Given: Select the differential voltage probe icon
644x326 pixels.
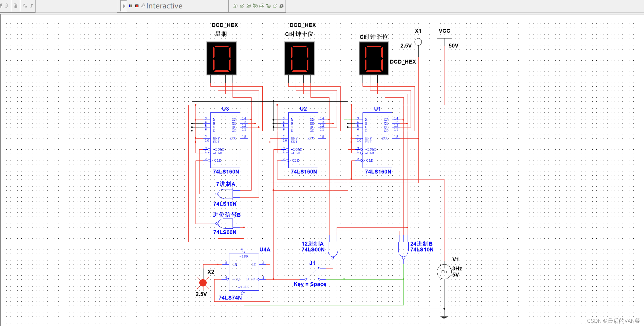Looking at the screenshot, I should [x=255, y=6].
